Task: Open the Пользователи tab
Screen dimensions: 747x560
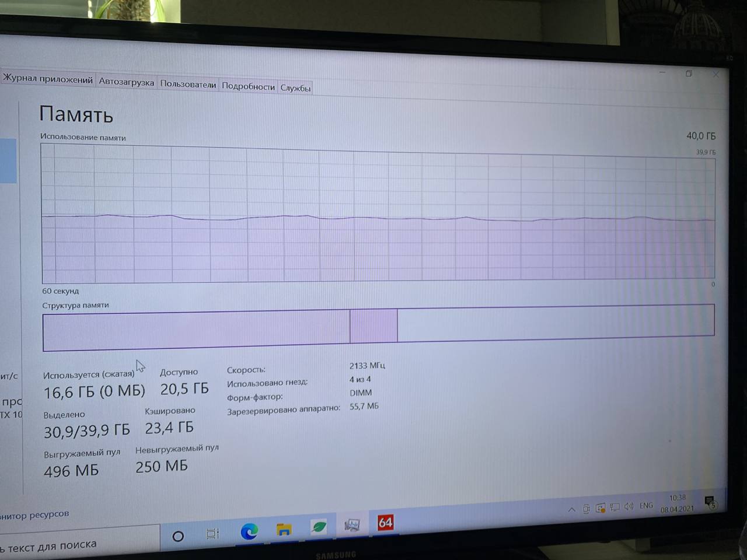Action: (x=188, y=84)
